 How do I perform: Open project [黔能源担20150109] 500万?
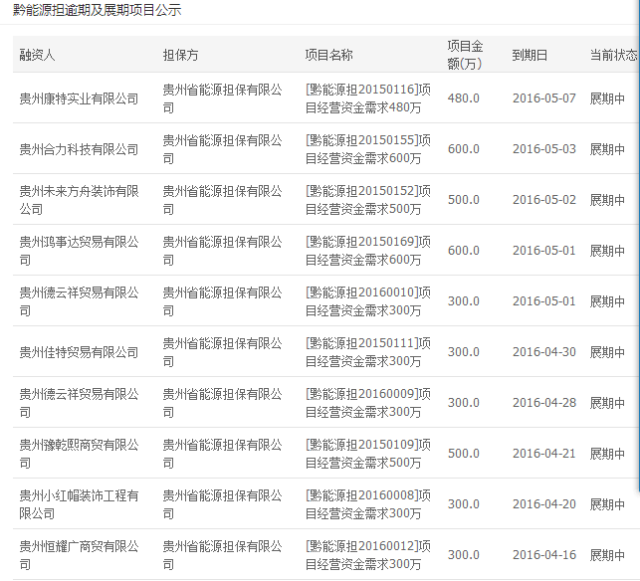(x=368, y=453)
